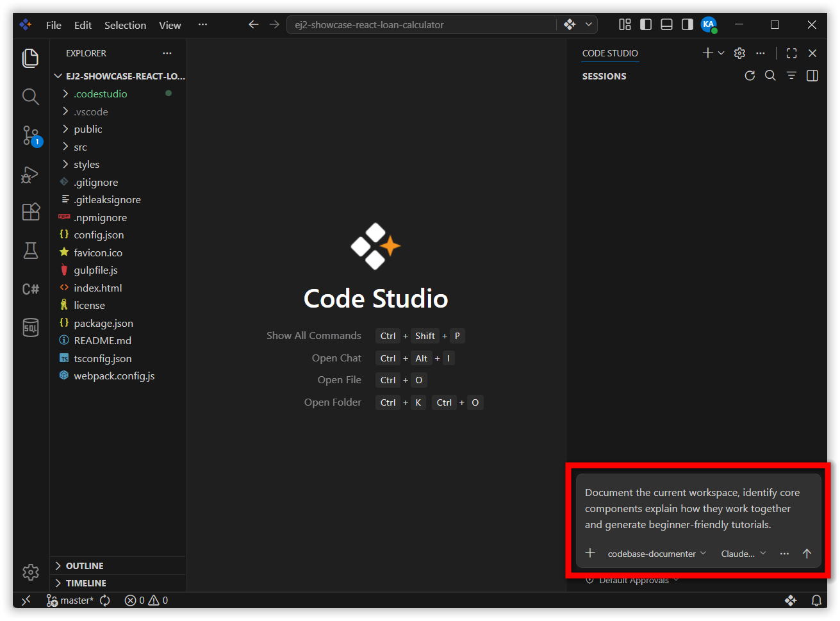The height and width of the screenshot is (621, 840).
Task: Expand the OUTLINE section
Action: (x=85, y=566)
